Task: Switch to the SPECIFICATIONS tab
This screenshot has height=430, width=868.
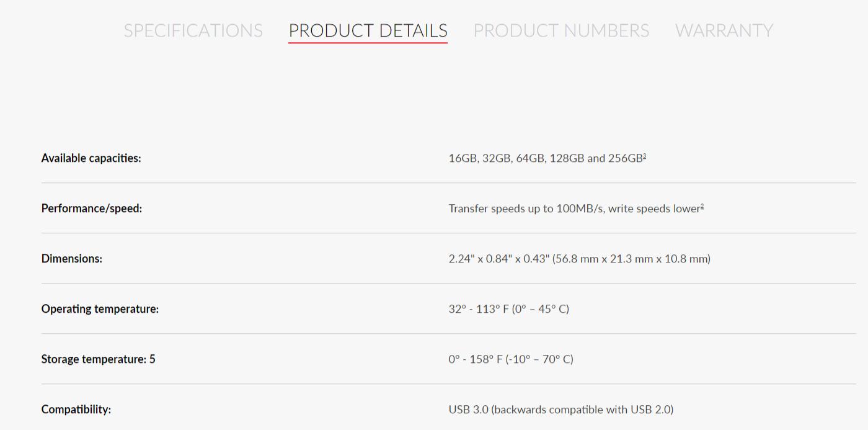Action: [x=193, y=30]
